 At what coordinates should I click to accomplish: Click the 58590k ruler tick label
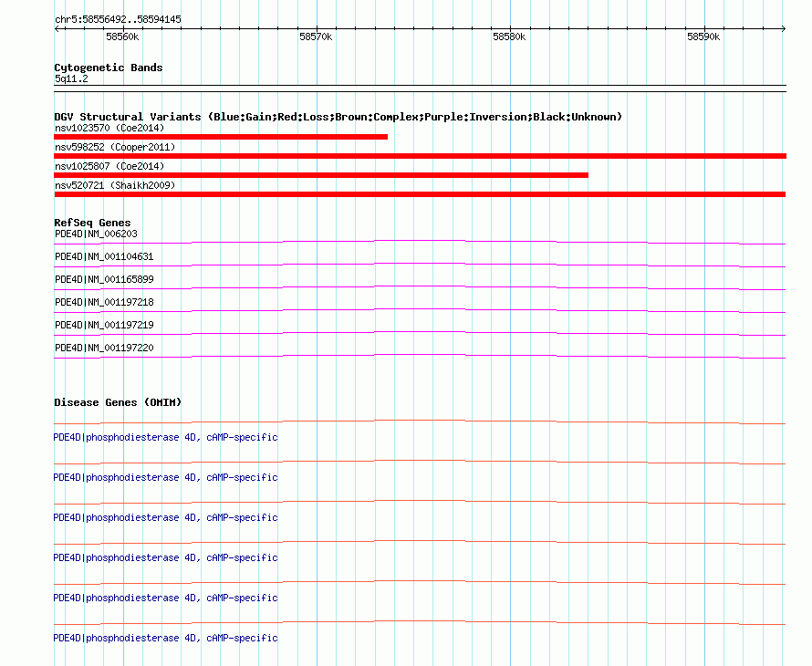703,36
